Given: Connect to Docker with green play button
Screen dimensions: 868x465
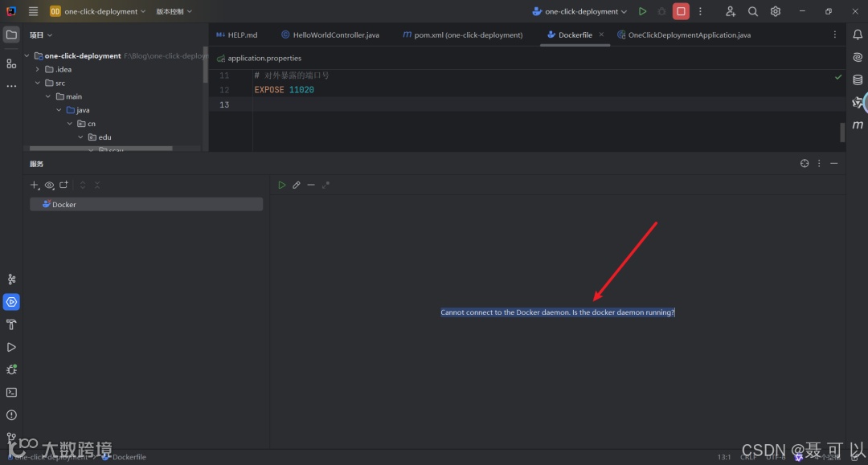Looking at the screenshot, I should (282, 186).
